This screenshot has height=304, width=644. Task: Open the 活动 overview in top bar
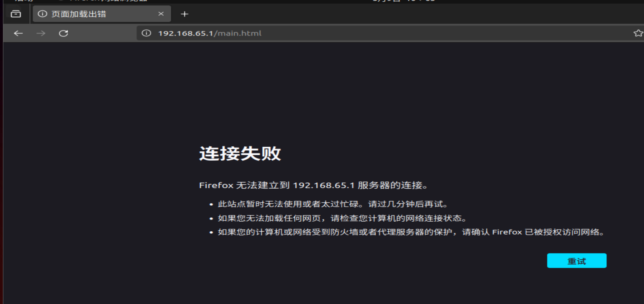pos(23,1)
